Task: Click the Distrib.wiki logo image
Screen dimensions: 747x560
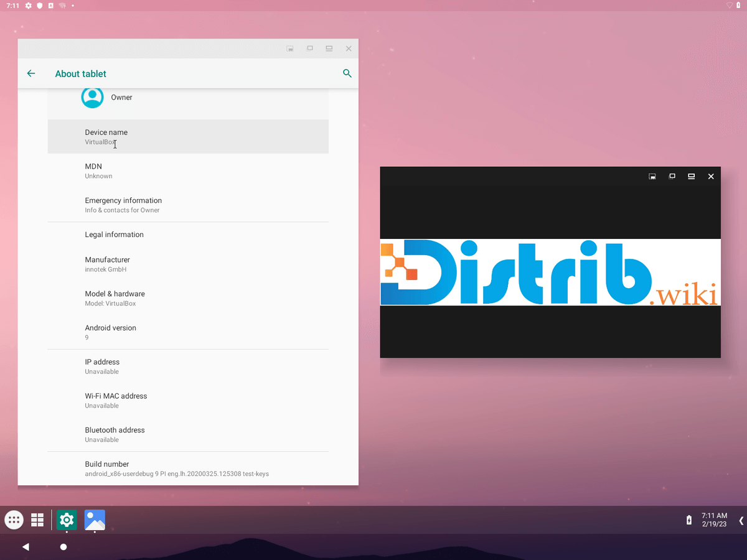Action: click(550, 273)
